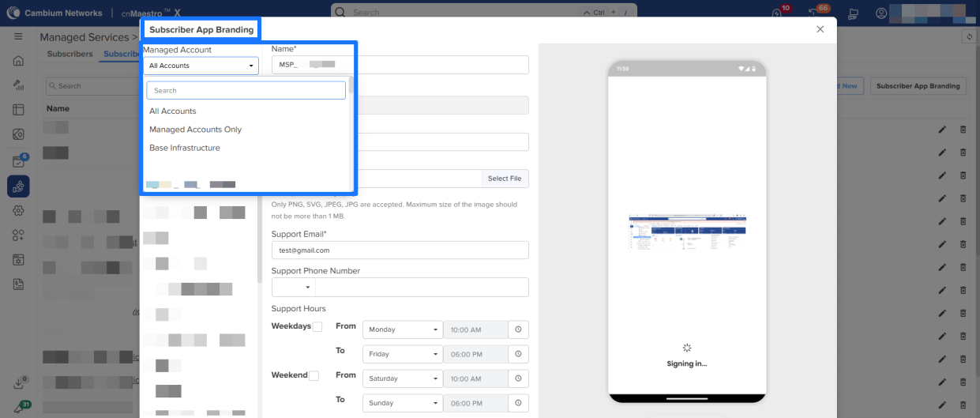
Task: Click the clock icon beside Monday time
Action: (x=519, y=330)
